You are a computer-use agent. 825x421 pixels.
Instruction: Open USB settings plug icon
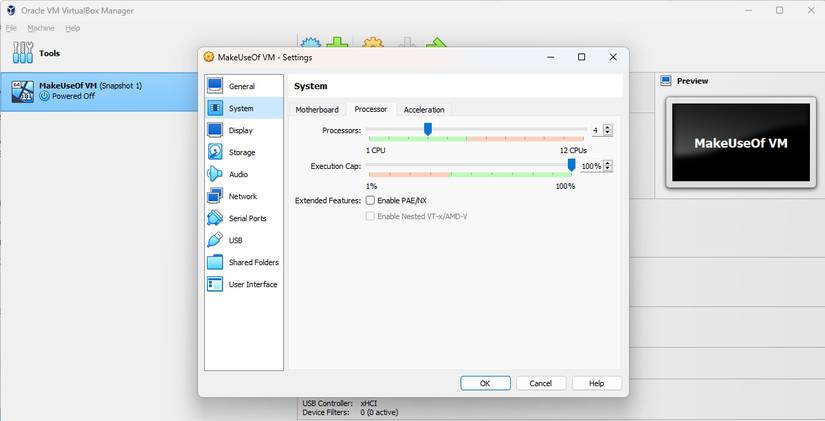pos(215,240)
